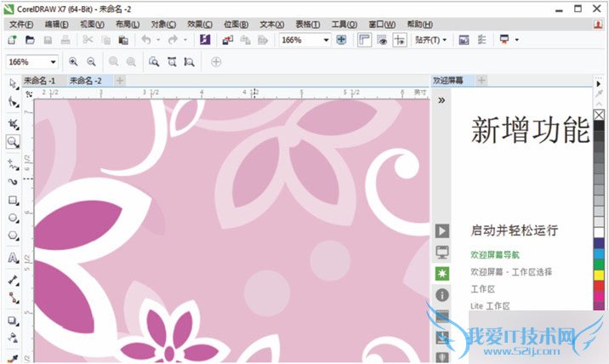Choose the Rectangle tool
Screen dimensions: 609x364
pos(13,201)
